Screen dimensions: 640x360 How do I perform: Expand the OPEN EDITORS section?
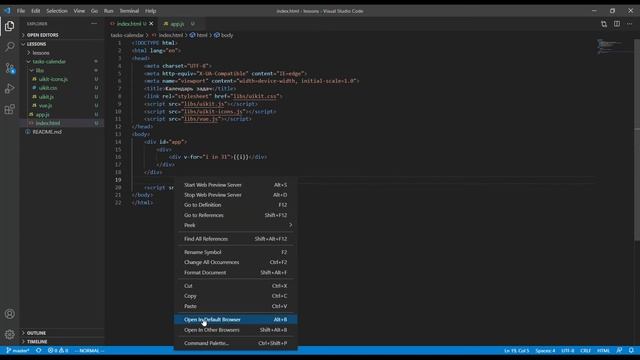pos(42,35)
